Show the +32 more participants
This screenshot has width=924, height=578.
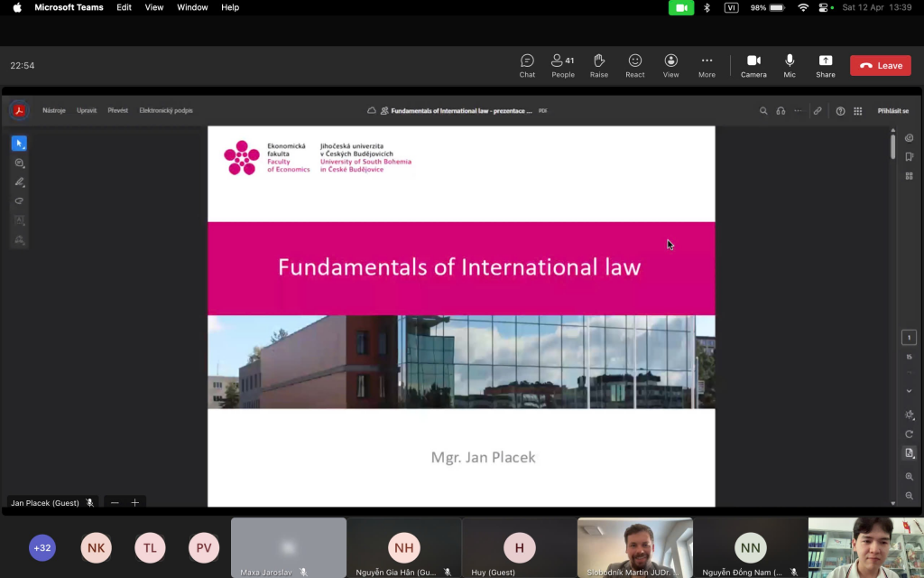42,548
